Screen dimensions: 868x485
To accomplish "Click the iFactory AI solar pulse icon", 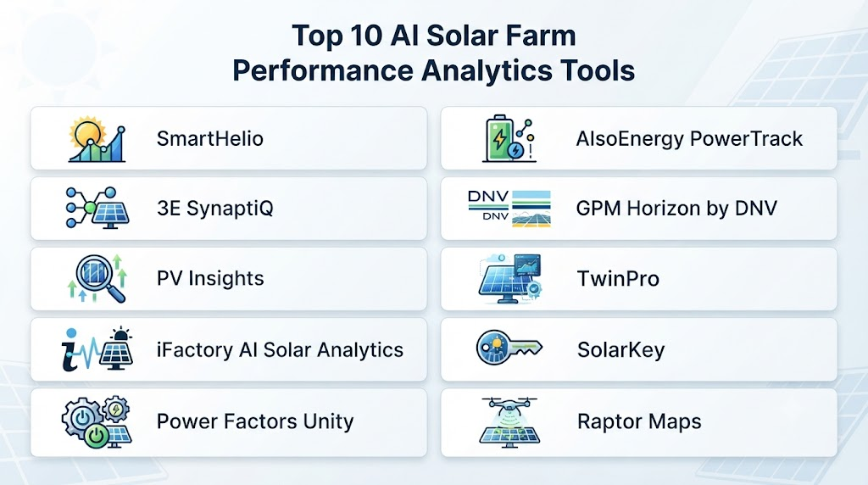I will [97, 348].
